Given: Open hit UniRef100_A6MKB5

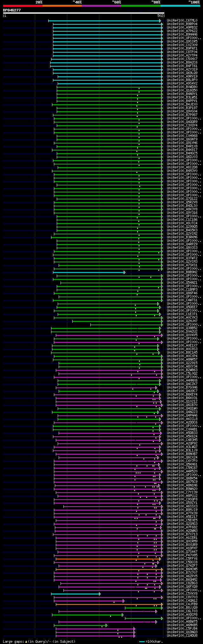Looking at the screenshot, I should click(182, 625).
